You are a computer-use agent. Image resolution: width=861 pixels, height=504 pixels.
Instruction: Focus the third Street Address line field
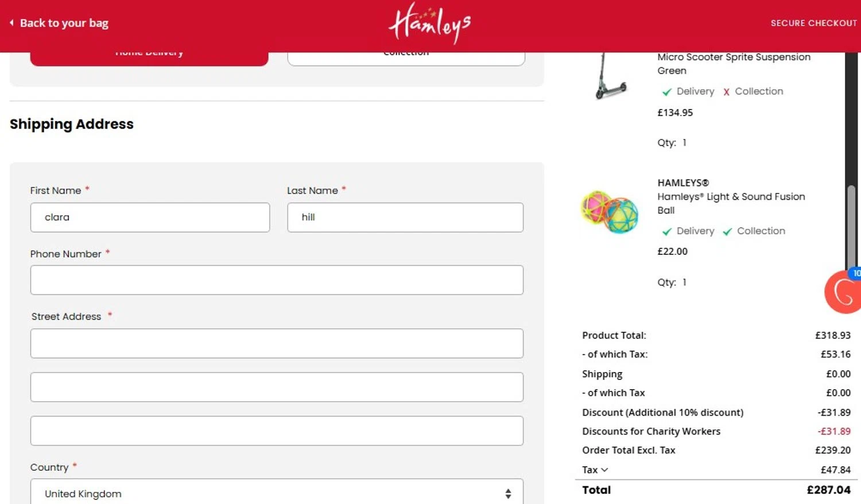click(277, 431)
